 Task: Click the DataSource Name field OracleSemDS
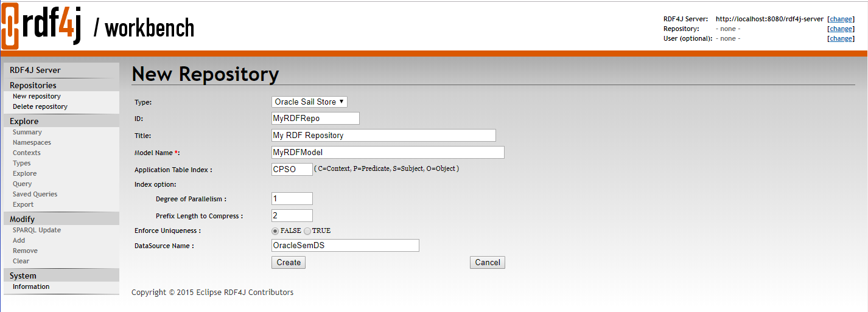point(345,245)
